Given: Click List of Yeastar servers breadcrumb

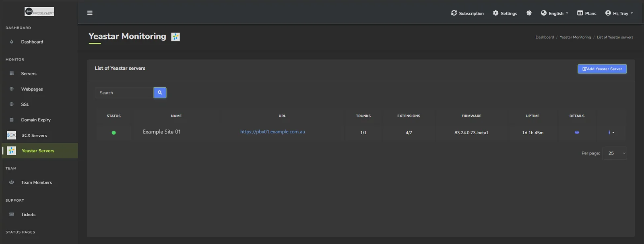Looking at the screenshot, I should pyautogui.click(x=615, y=37).
